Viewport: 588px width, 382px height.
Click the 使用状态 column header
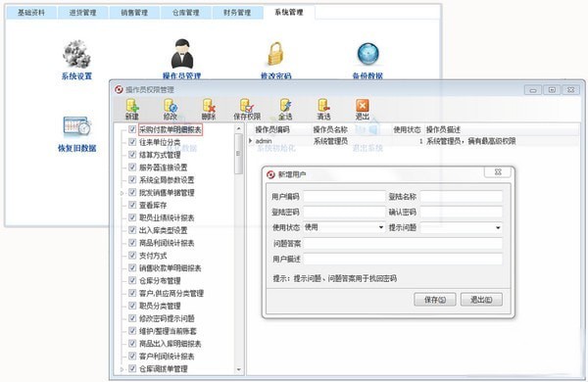tap(407, 129)
